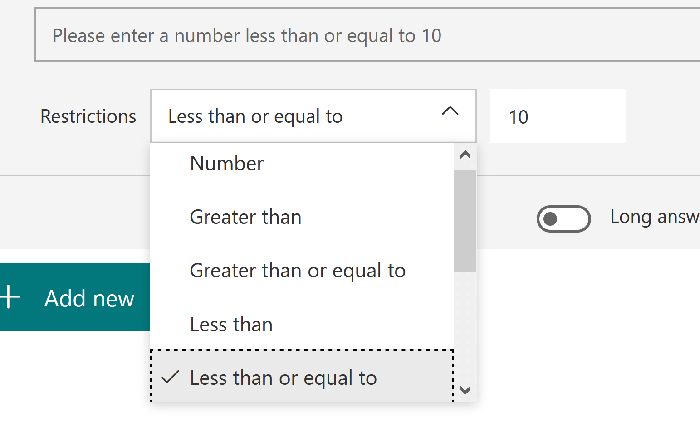Click the Add new button

tap(75, 297)
